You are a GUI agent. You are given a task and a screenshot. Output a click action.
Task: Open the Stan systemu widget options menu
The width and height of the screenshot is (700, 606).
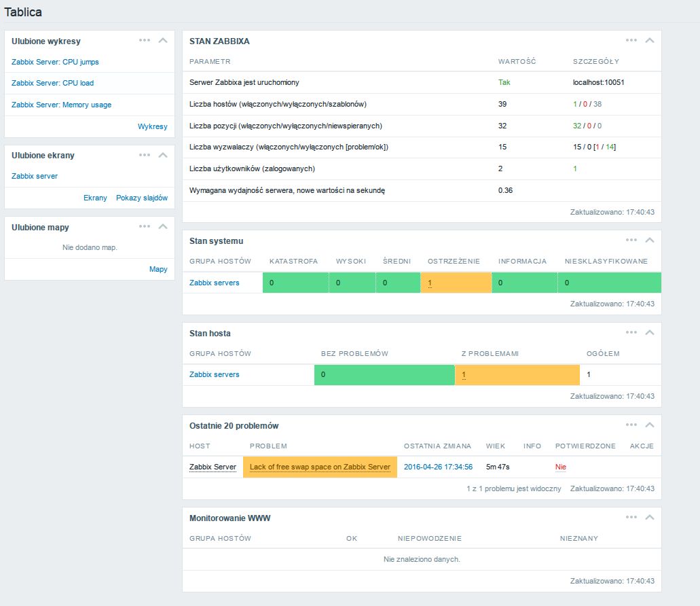click(x=631, y=240)
